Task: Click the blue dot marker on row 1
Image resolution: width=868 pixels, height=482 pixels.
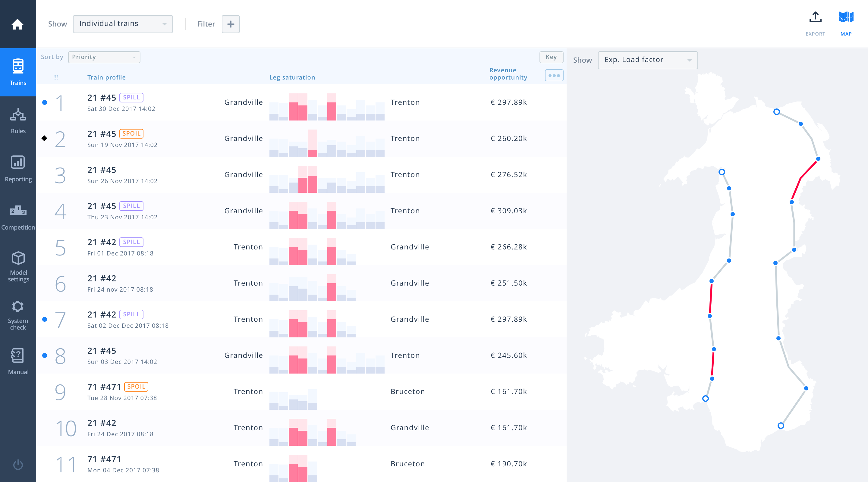Action: 45,102
